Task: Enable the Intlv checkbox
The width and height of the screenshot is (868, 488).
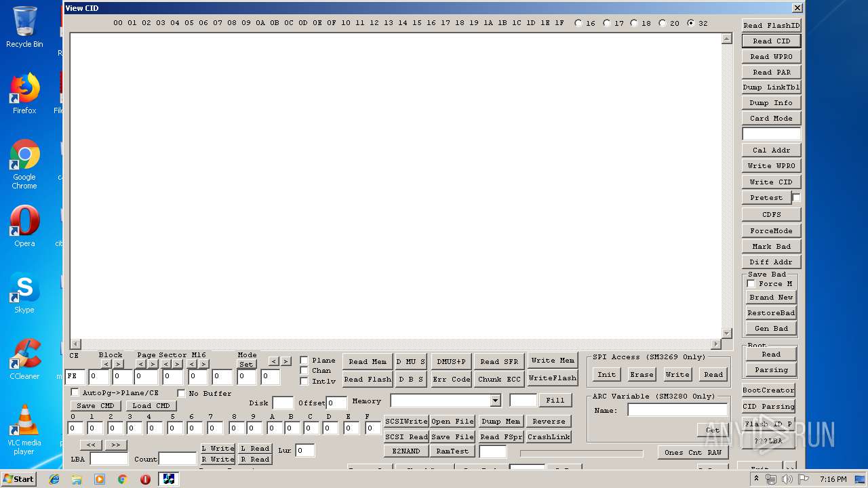Action: click(304, 381)
